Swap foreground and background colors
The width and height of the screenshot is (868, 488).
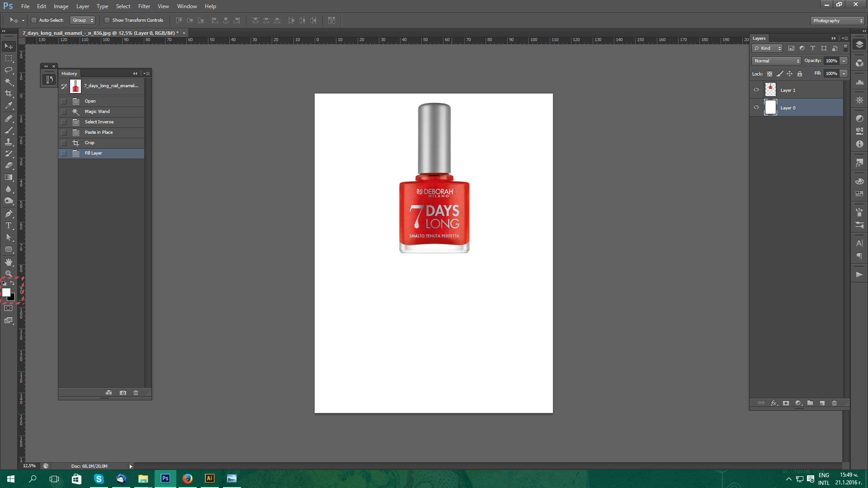click(13, 283)
